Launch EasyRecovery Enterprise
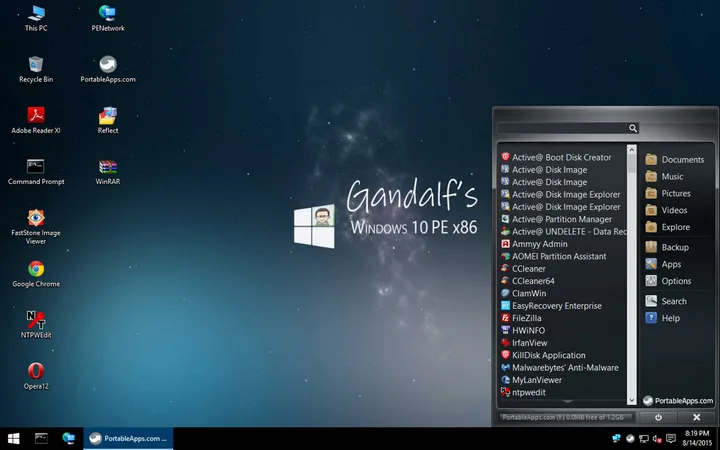The image size is (720, 450). 551,306
